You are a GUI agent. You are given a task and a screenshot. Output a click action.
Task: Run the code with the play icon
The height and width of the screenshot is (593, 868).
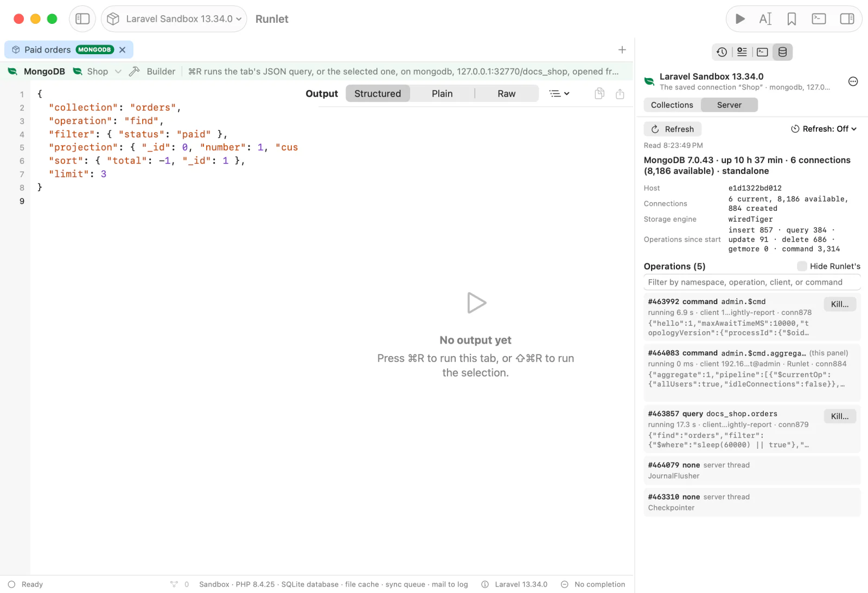(740, 19)
